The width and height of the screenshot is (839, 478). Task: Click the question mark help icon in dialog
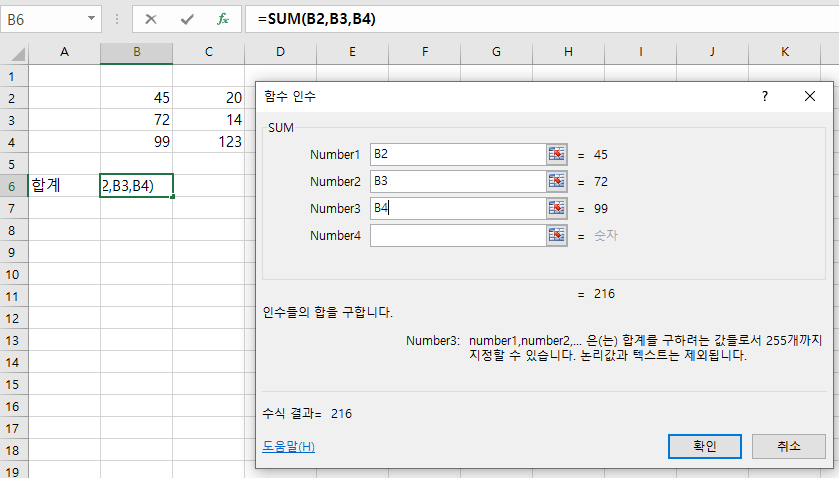(x=765, y=96)
